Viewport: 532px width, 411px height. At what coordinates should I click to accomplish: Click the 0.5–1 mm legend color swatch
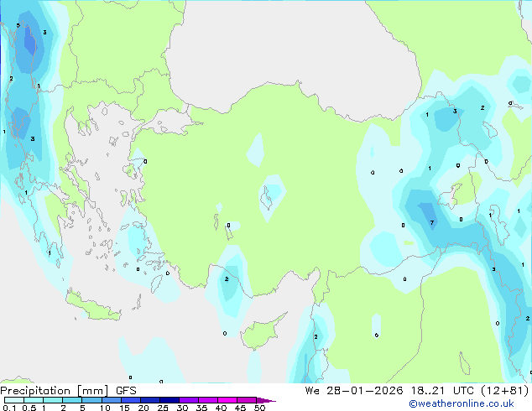coord(34,400)
